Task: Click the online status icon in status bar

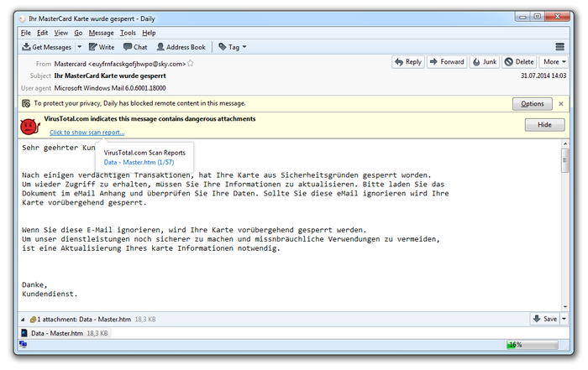Action: (24, 344)
